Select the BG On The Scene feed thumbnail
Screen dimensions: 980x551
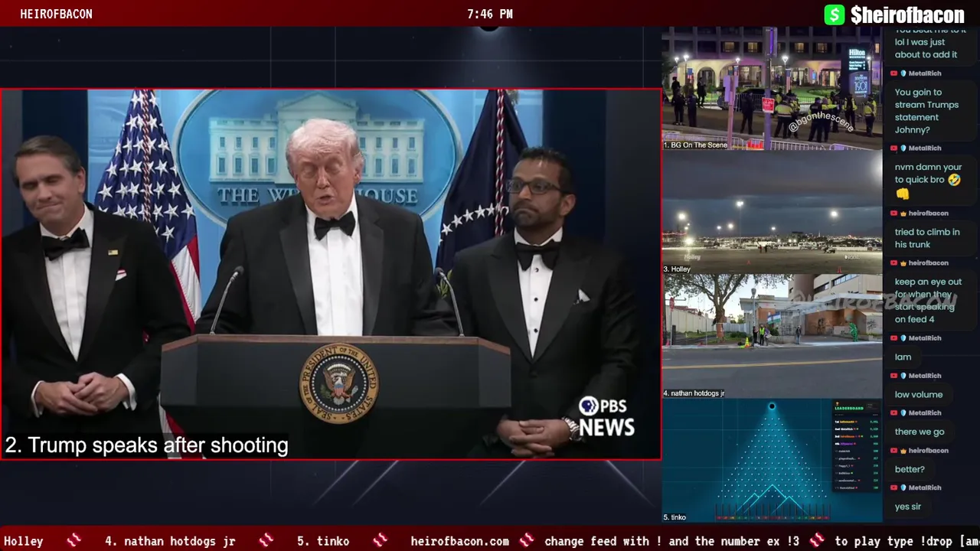point(772,88)
